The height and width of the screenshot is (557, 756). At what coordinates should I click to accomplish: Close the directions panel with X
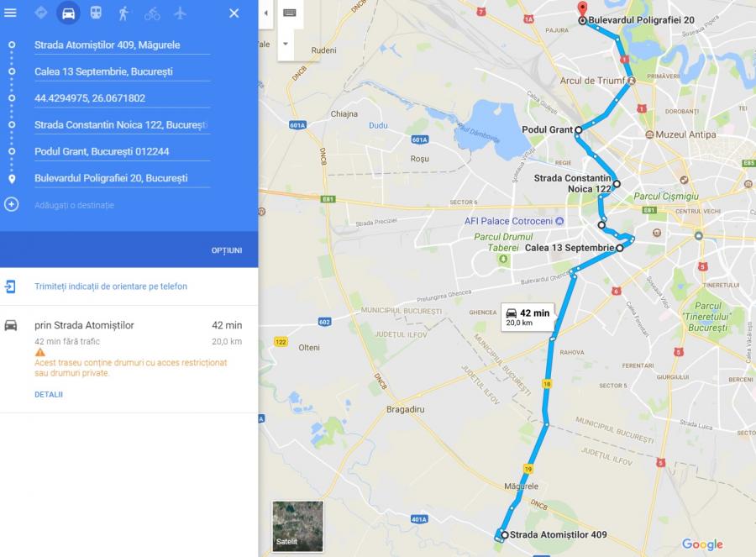coord(234,13)
